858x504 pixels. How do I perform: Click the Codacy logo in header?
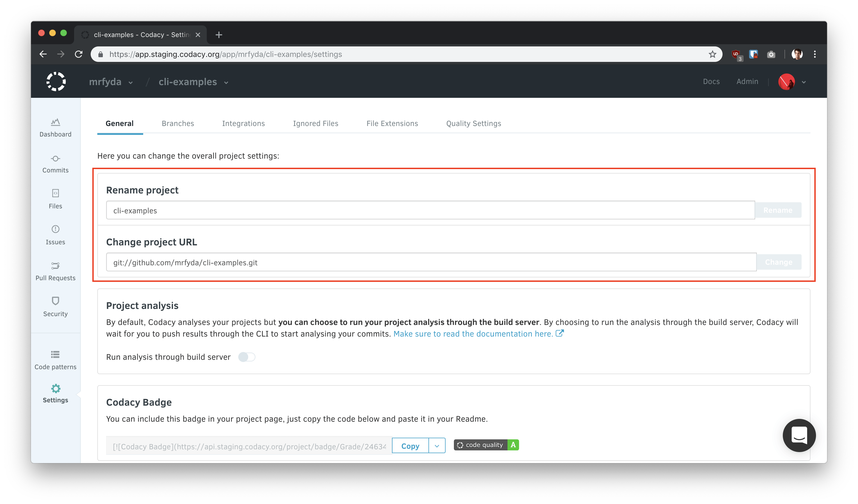click(56, 82)
